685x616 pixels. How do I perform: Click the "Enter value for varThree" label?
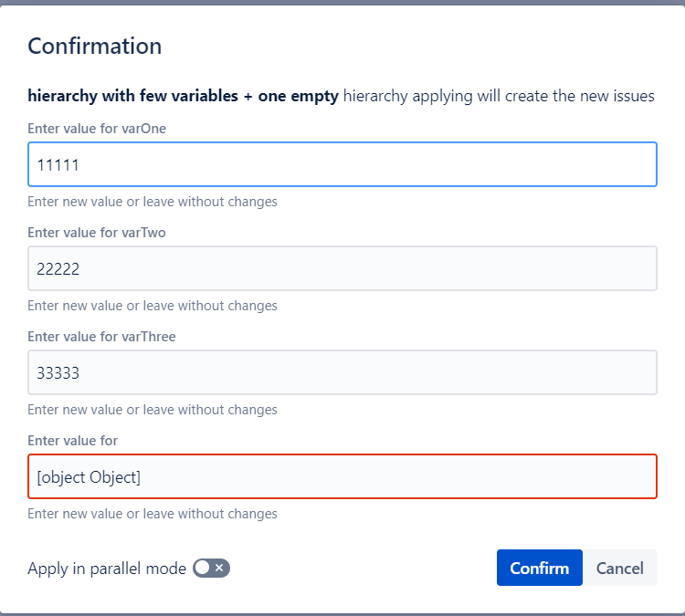(101, 336)
